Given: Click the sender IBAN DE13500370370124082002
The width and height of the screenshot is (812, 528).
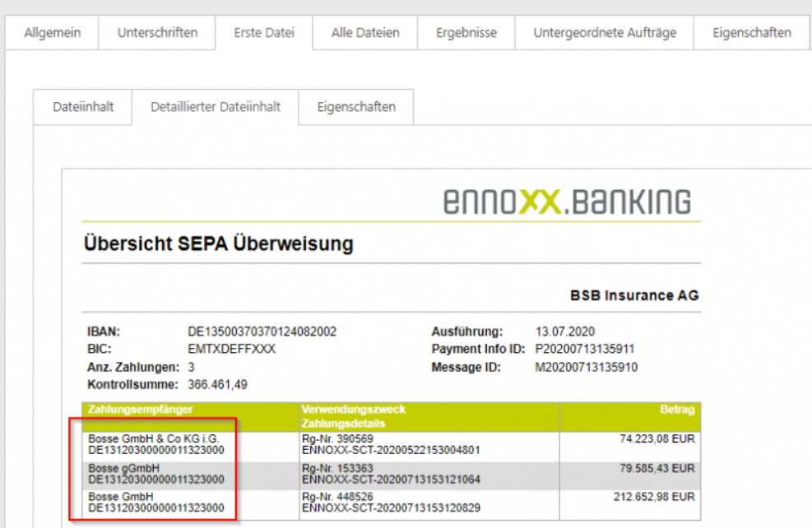Looking at the screenshot, I should pos(262,332).
